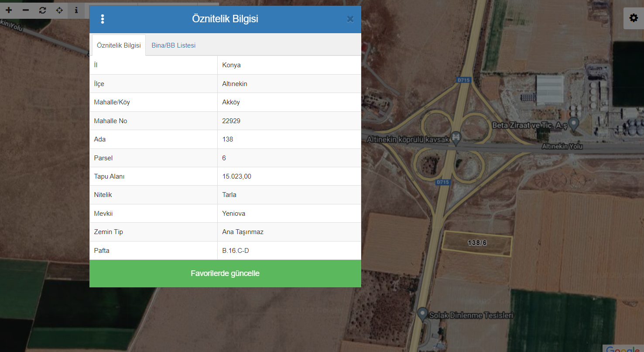Viewport: 644px width, 352px height.
Task: Select the Altınekin köprülü kavşak marker
Action: 456,138
